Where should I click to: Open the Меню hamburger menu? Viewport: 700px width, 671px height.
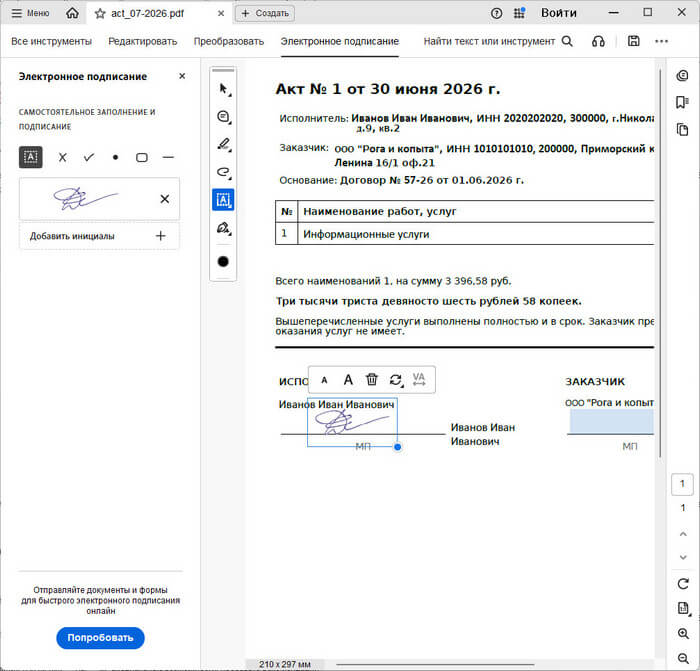coord(30,13)
